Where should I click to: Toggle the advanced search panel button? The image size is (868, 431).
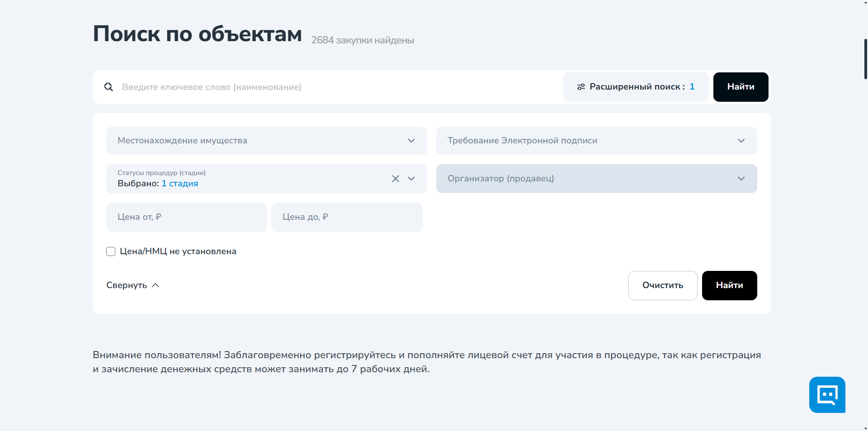636,87
